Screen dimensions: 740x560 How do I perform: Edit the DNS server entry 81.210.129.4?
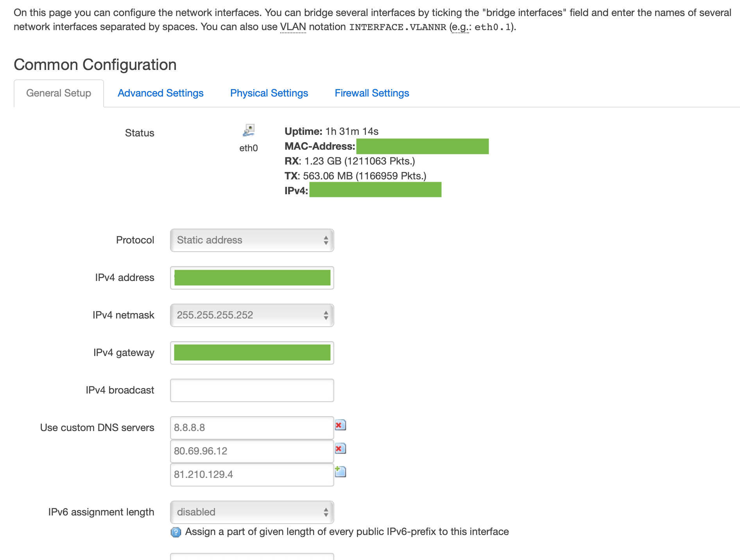pos(252,474)
